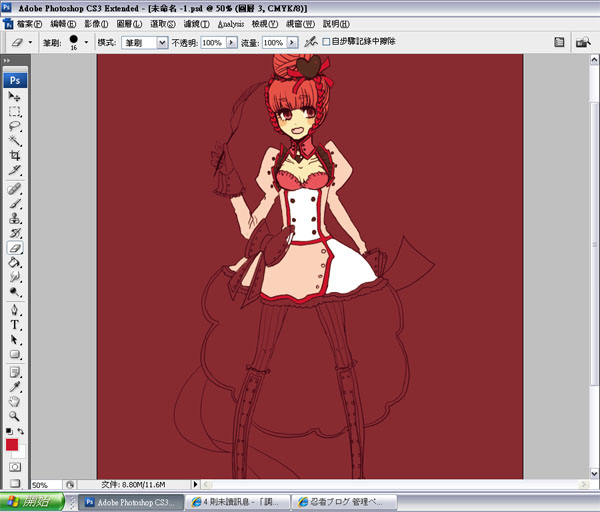Click the opacity 100% field
The image size is (600, 512).
point(214,42)
